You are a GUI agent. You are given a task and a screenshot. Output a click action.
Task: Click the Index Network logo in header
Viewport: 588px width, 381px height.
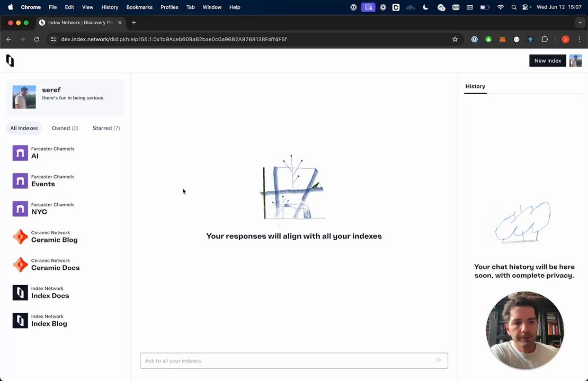click(x=10, y=60)
